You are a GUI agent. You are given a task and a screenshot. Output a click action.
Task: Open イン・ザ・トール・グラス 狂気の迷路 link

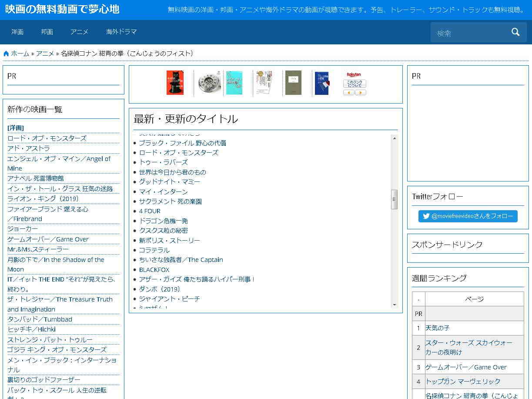(x=60, y=188)
